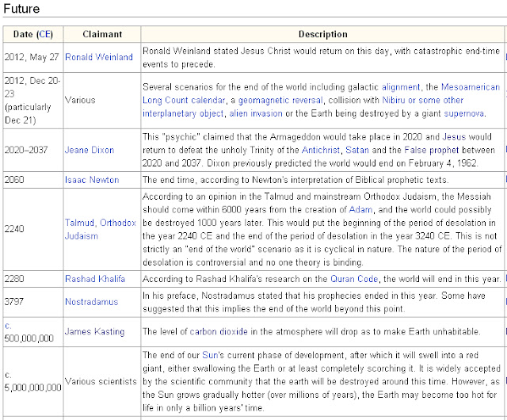Image resolution: width=507 pixels, height=420 pixels.
Task: Select the Description column header
Action: (x=322, y=34)
